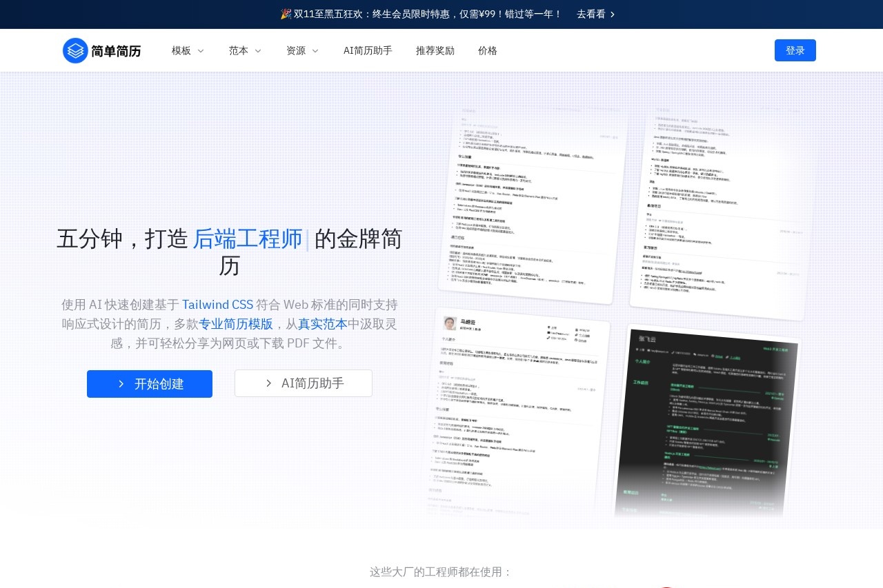Click the arrow icon inside 开始创建 button
This screenshot has width=883, height=588.
(121, 384)
